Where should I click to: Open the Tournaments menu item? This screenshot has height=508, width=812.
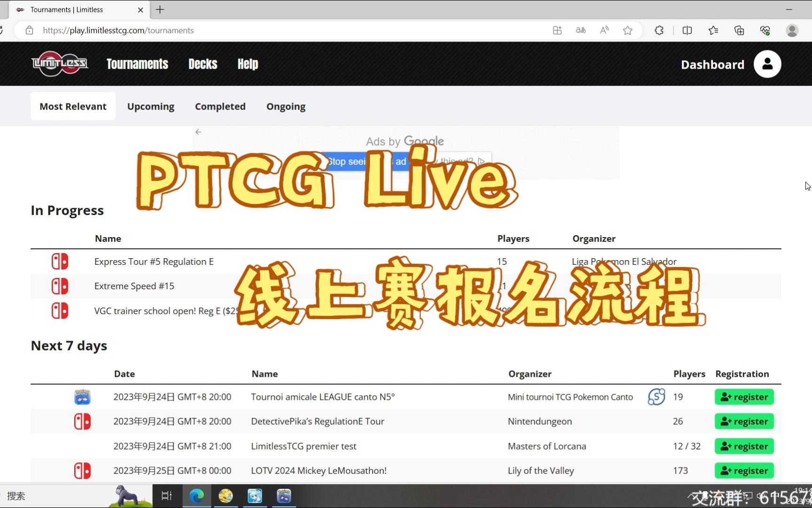(137, 64)
